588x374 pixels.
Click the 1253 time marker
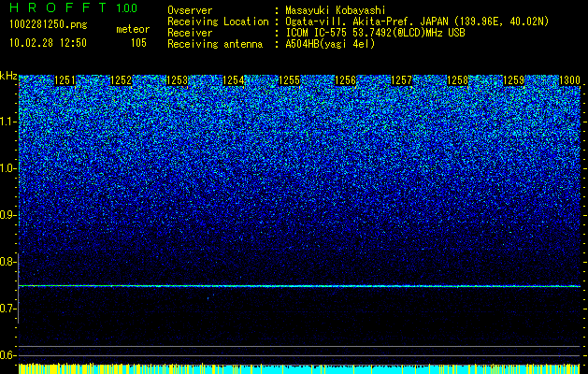pyautogui.click(x=177, y=80)
